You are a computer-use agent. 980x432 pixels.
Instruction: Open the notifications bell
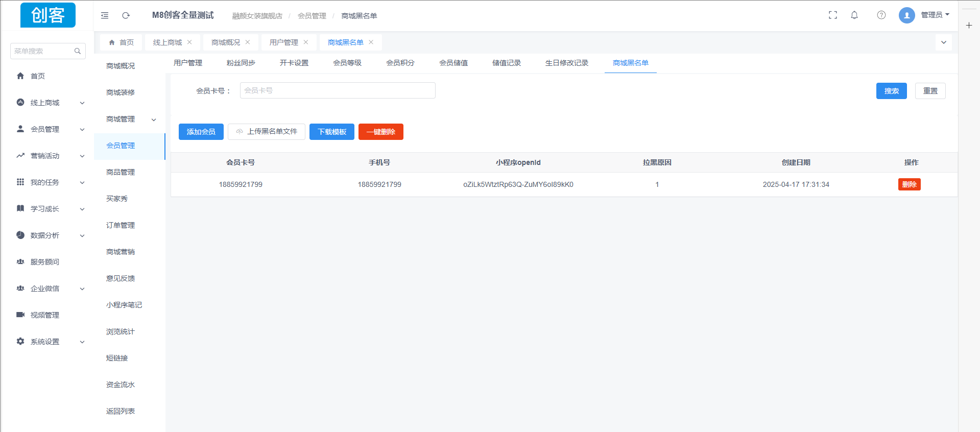pos(854,15)
